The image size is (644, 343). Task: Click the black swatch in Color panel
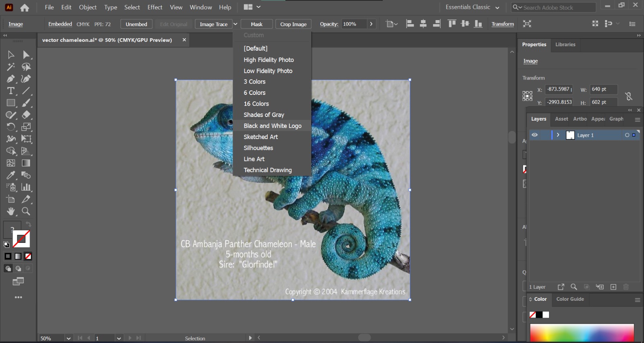point(539,315)
